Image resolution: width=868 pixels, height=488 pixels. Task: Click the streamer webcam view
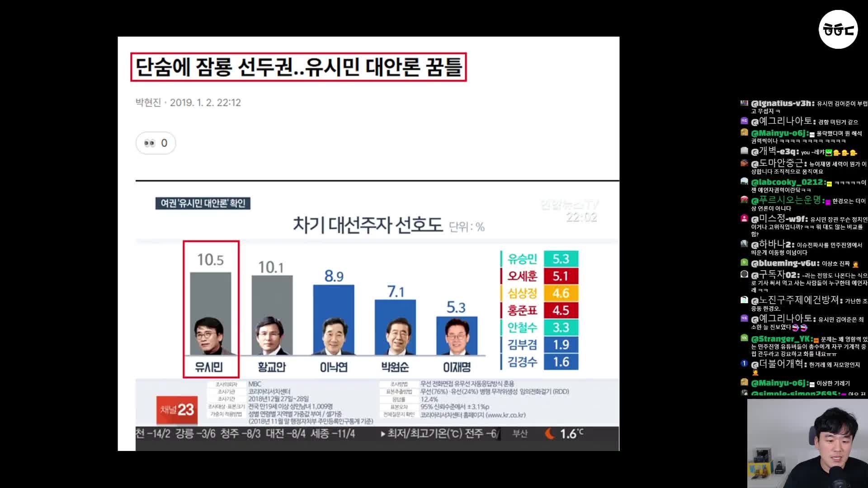pyautogui.click(x=807, y=443)
